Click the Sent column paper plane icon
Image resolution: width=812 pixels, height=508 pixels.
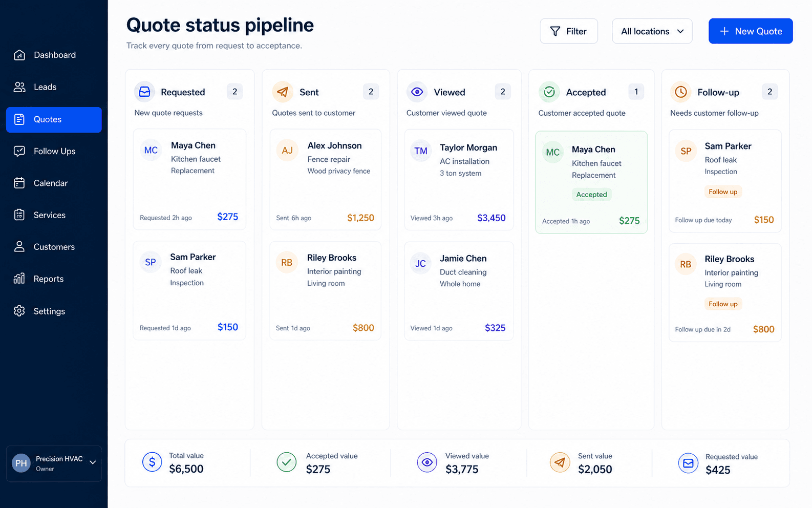click(x=283, y=92)
